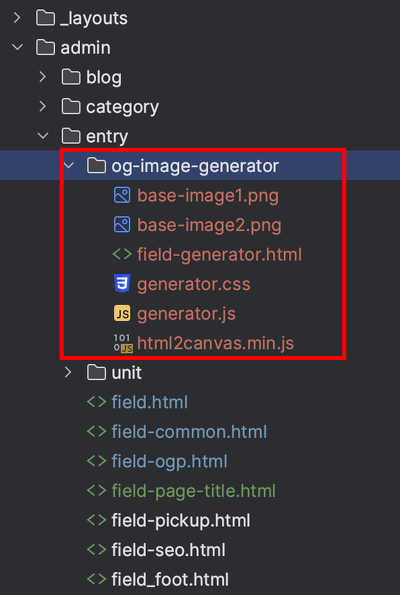Click the binary JS icon for html2canvas.min.js
The image size is (400, 595).
(123, 343)
